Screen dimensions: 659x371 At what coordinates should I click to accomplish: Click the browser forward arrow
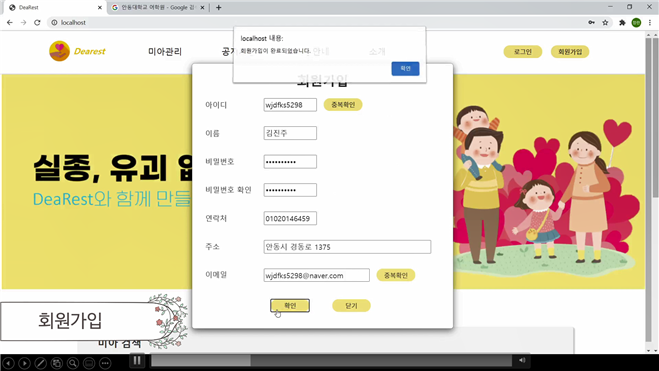(x=24, y=23)
